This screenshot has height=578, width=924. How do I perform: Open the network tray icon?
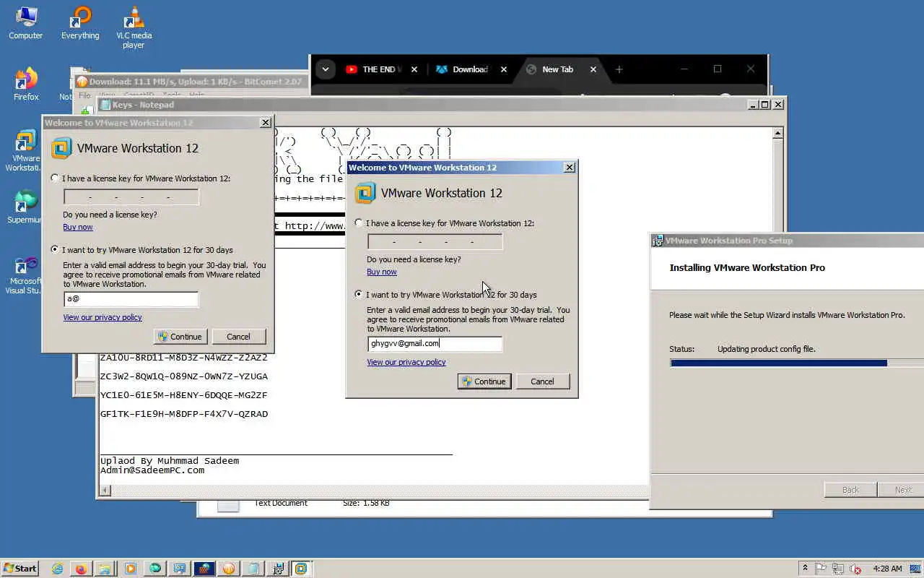pos(837,569)
